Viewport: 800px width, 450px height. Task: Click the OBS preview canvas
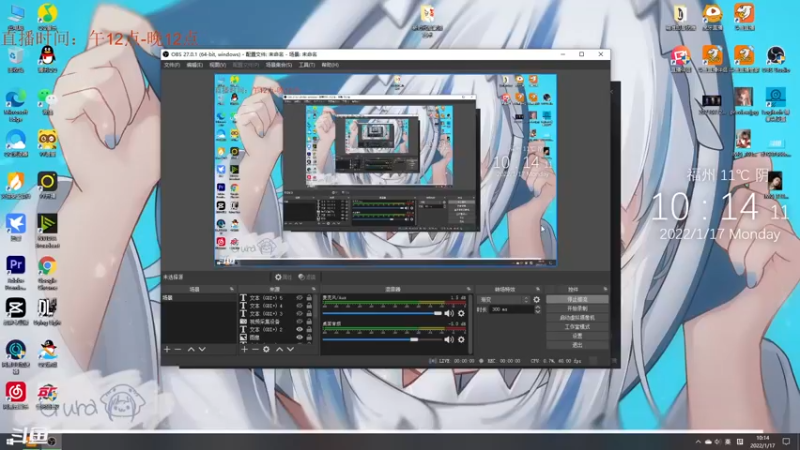point(385,170)
